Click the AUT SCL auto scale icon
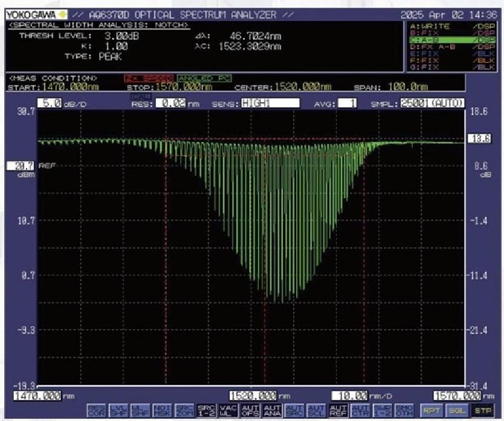This screenshot has height=421, width=504. [x=316, y=411]
